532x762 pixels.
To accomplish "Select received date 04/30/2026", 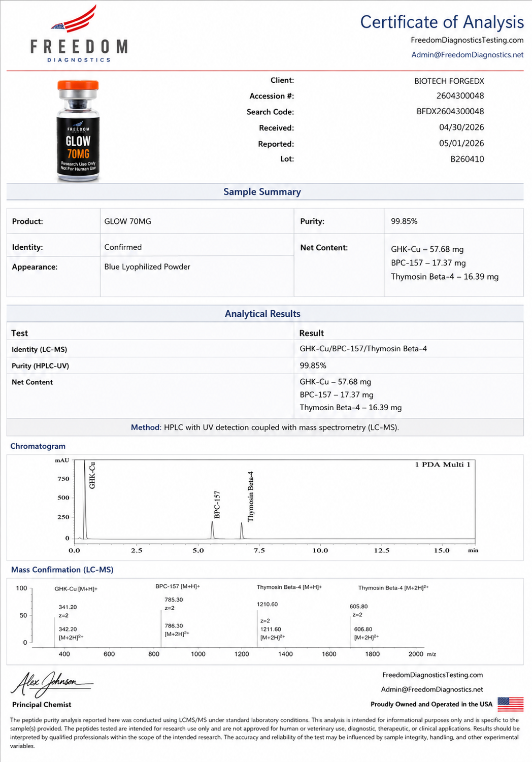I will pos(461,127).
